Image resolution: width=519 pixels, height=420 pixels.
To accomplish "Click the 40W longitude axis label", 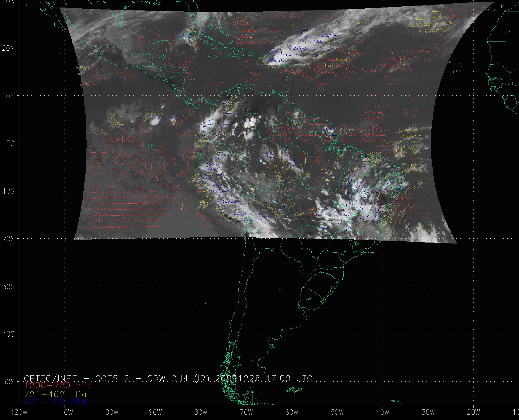I will tap(383, 412).
